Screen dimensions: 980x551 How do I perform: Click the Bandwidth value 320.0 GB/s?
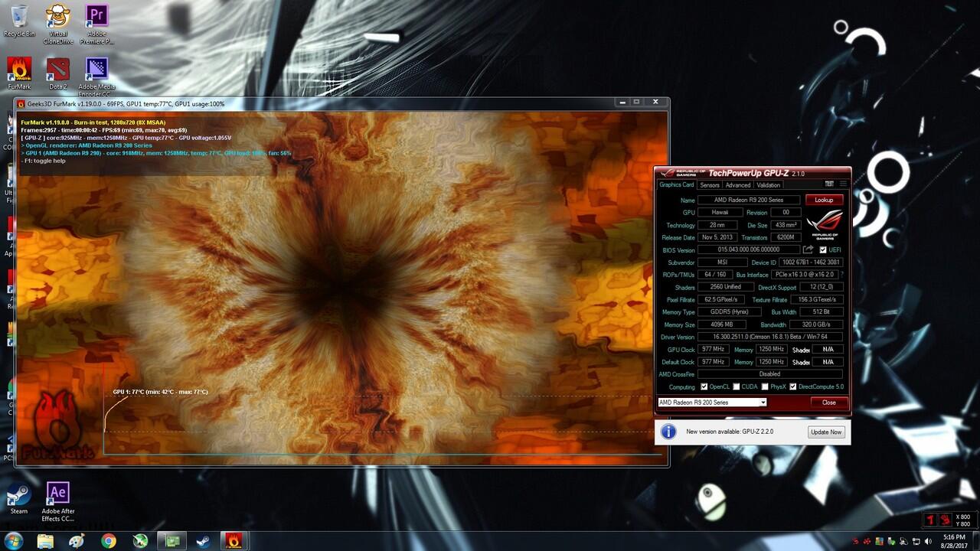(x=815, y=324)
